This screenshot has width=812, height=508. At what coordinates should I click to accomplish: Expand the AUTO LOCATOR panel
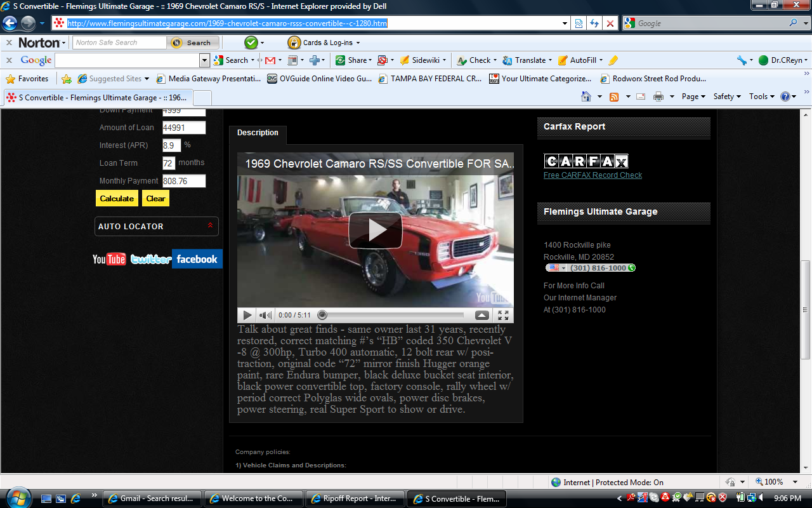pyautogui.click(x=157, y=226)
